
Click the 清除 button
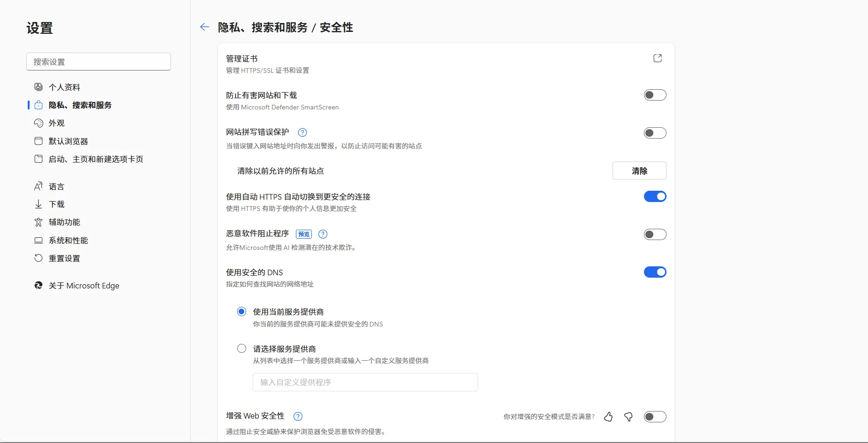click(x=639, y=171)
